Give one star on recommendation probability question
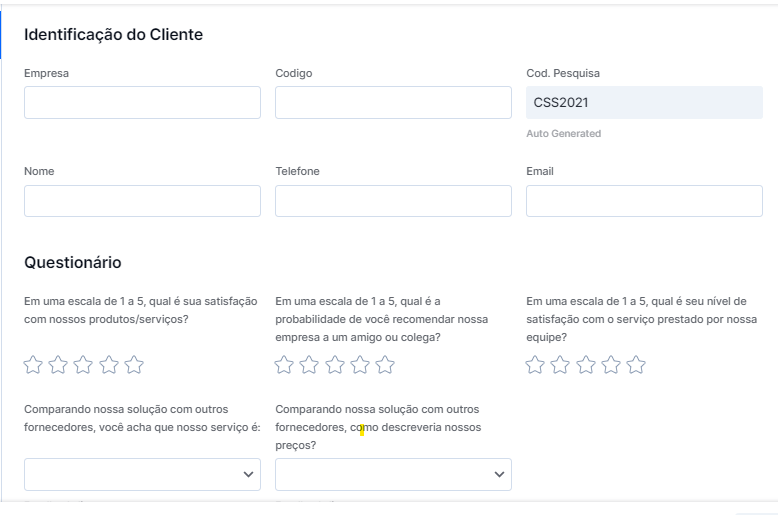 [284, 365]
